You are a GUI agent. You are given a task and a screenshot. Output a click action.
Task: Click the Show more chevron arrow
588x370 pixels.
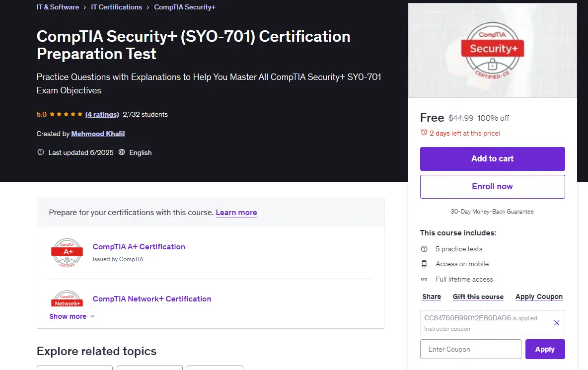[x=92, y=316]
